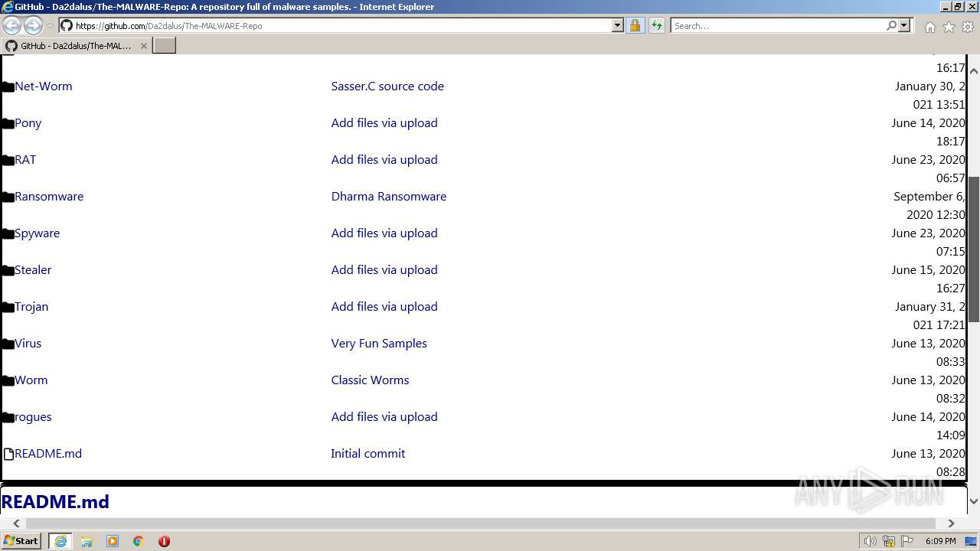Click the Net-Worm folder icon

click(8, 86)
